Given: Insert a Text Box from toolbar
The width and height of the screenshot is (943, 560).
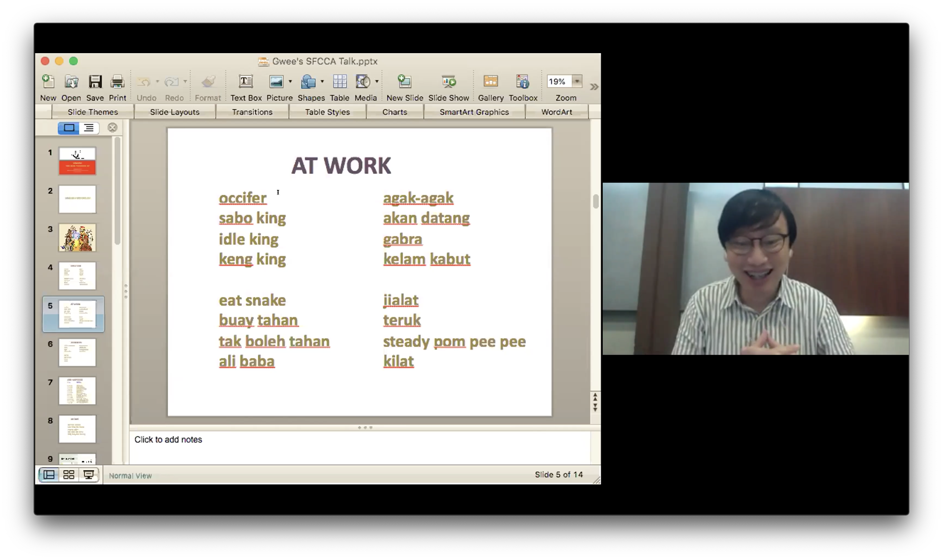Looking at the screenshot, I should point(246,81).
